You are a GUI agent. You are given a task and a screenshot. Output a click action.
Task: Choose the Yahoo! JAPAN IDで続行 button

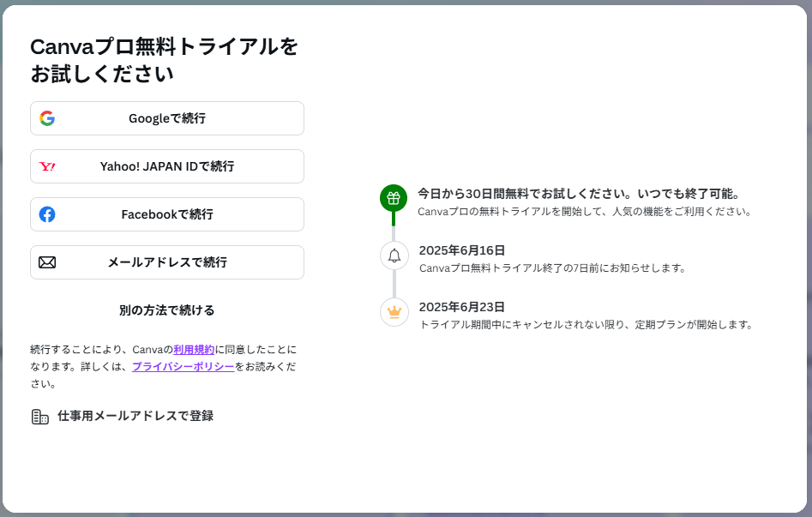coord(166,166)
